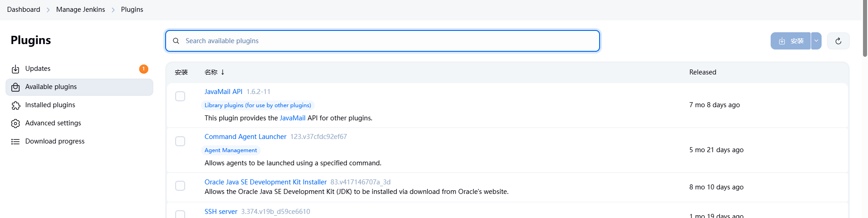Click the Advanced settings gear icon
This screenshot has height=218, width=868.
coord(15,124)
